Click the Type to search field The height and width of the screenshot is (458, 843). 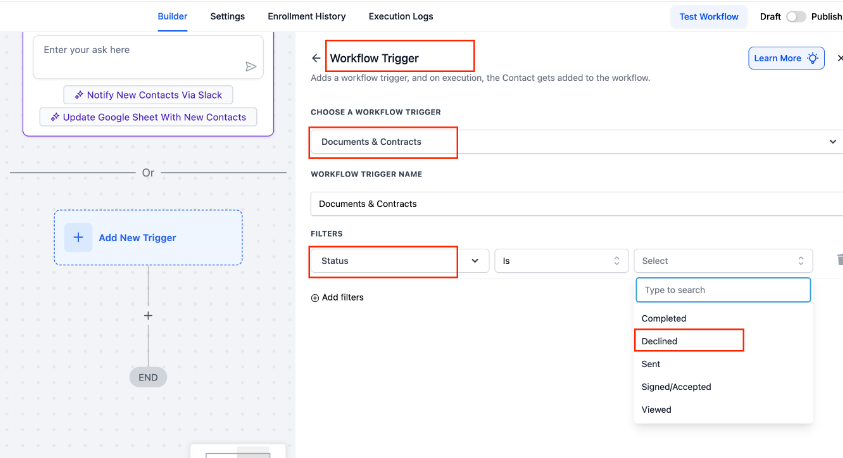click(x=722, y=290)
